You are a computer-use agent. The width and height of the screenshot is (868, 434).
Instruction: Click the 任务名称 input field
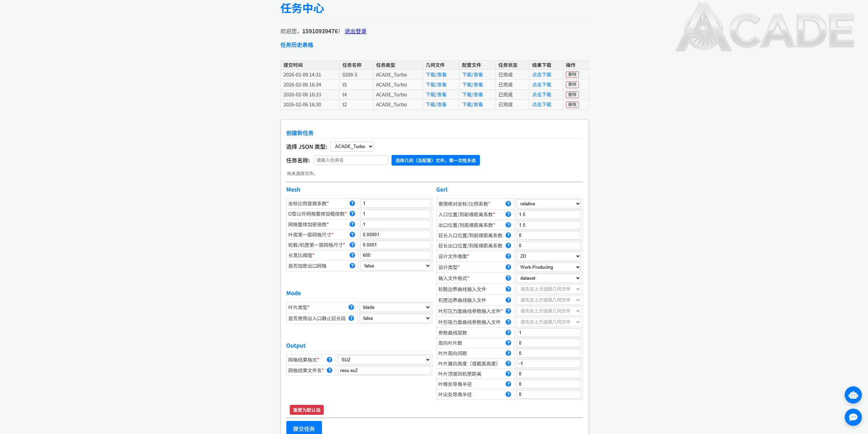(350, 160)
